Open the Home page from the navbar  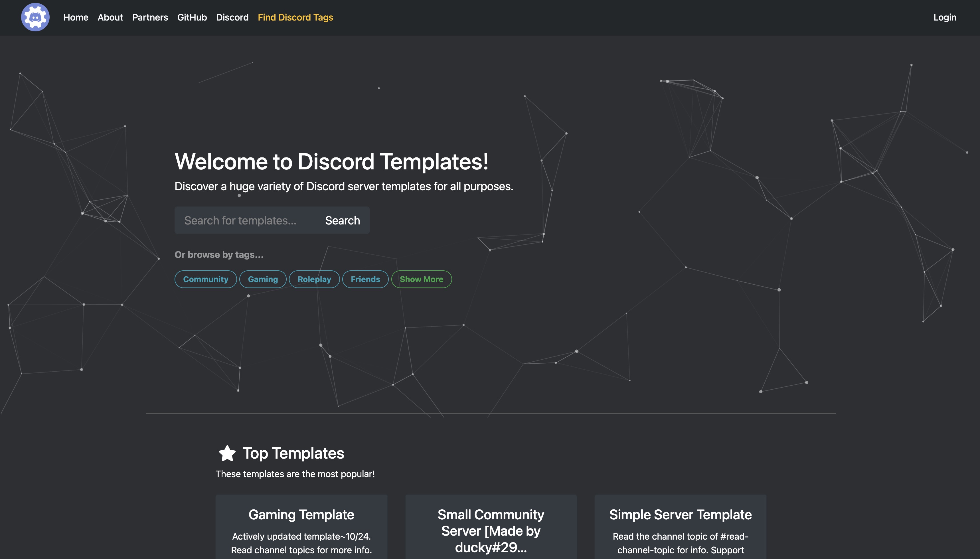pyautogui.click(x=75, y=18)
